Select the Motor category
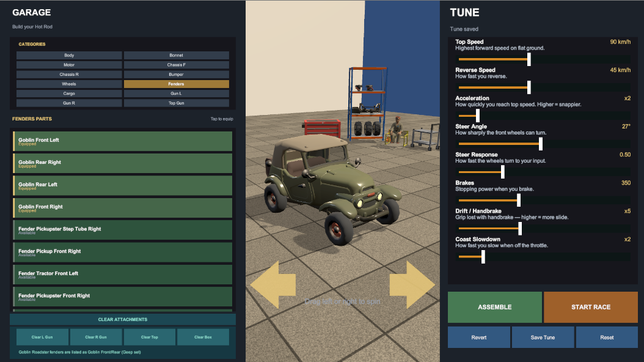 (69, 65)
